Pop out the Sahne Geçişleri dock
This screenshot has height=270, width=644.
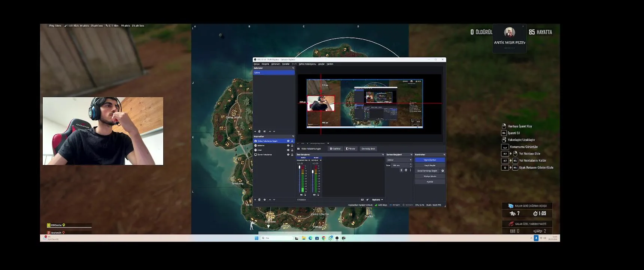[411, 154]
